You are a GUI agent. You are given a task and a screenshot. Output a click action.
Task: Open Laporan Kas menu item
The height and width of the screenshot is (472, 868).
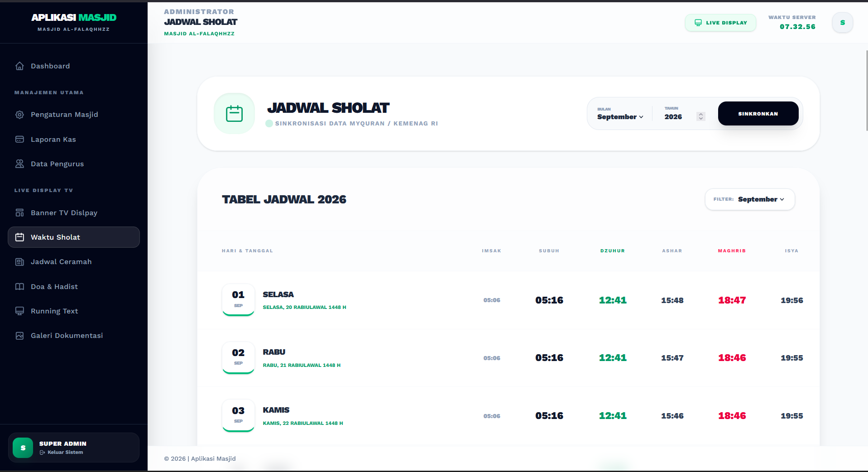[74, 140]
